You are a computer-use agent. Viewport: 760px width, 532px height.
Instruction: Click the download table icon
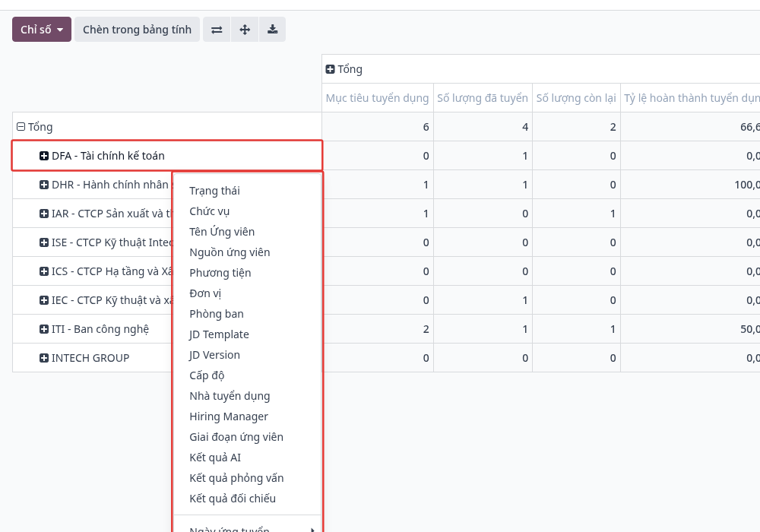(272, 30)
